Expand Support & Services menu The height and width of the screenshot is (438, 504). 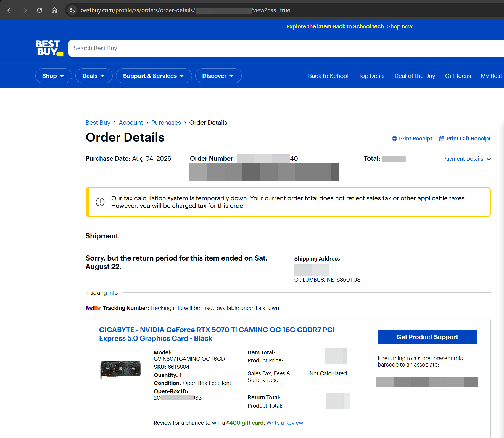[x=154, y=76]
